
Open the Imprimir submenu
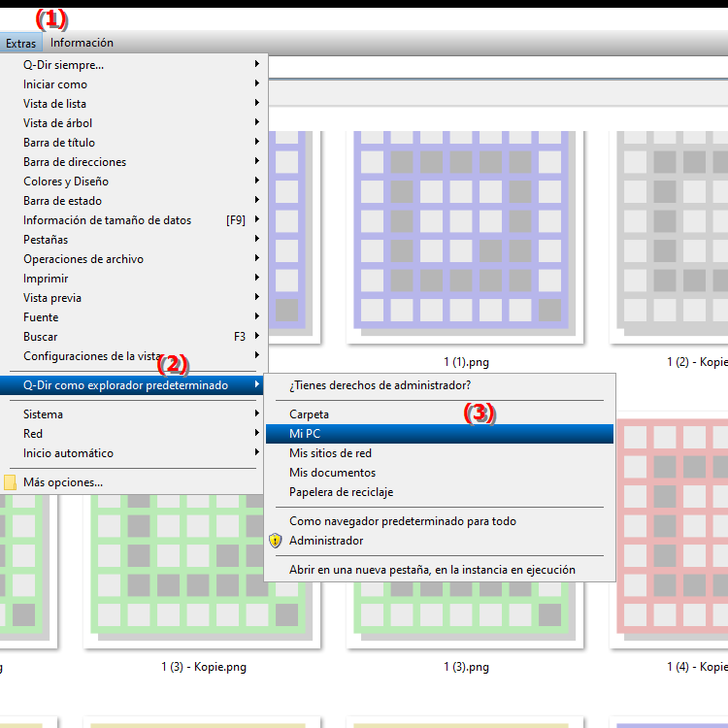coord(133,279)
